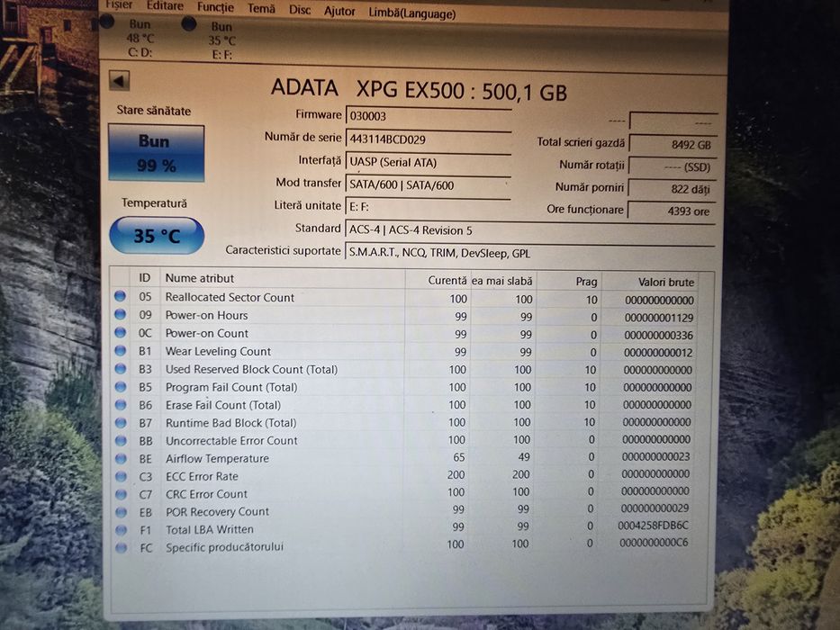Click Număr rotații value (SSD)
The height and width of the screenshot is (630, 840).
(672, 166)
